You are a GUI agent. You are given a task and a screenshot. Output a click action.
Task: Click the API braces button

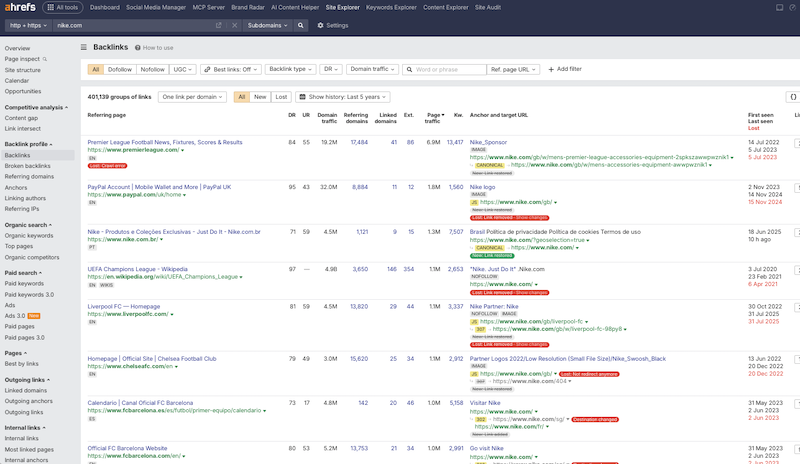[793, 96]
